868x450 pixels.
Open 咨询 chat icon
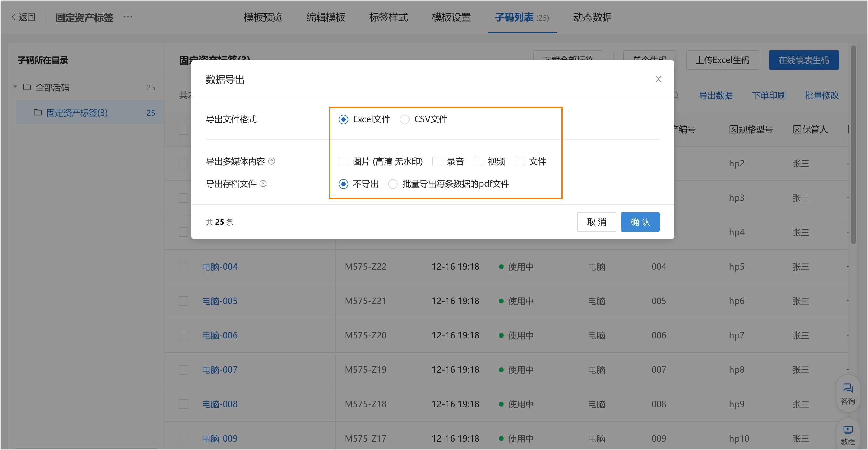click(847, 393)
